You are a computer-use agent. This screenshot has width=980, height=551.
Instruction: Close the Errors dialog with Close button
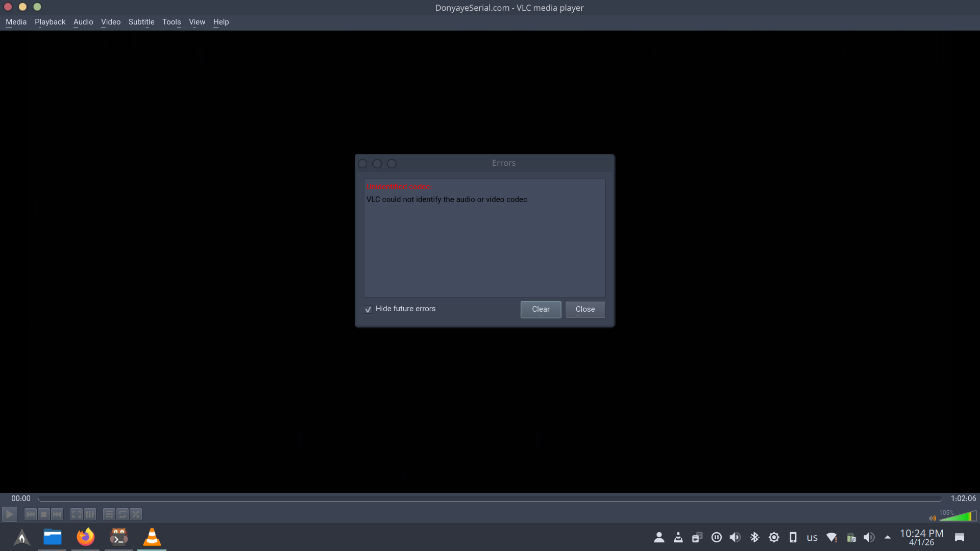tap(585, 310)
